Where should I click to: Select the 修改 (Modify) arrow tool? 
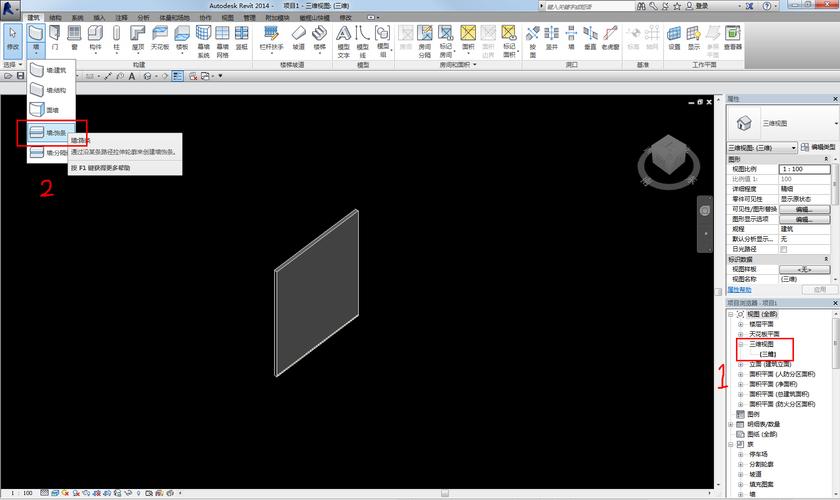pyautogui.click(x=12, y=39)
